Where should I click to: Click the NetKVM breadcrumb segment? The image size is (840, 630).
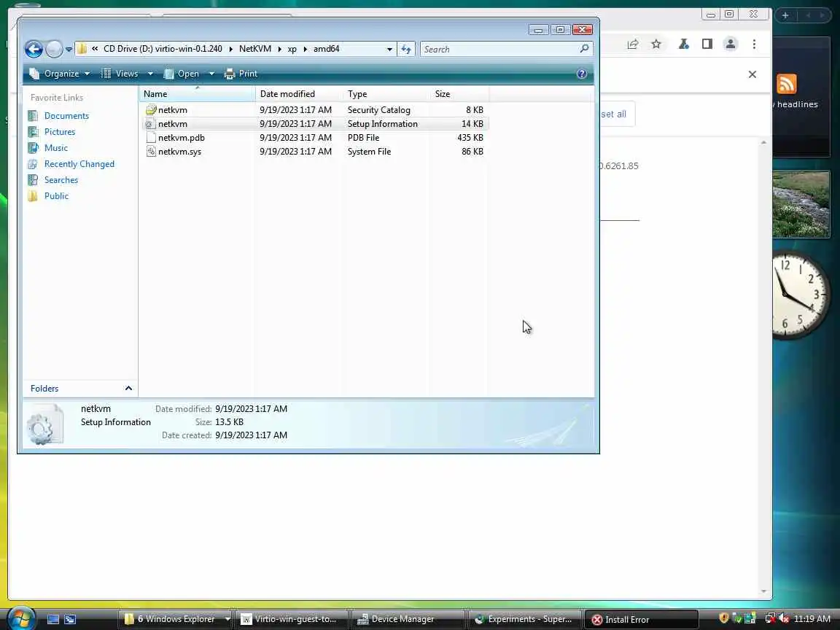click(x=255, y=49)
